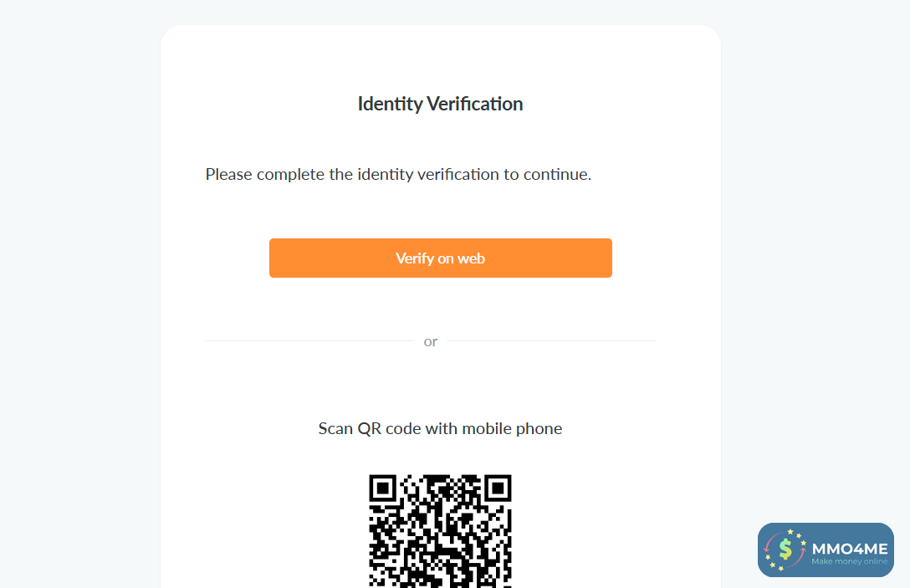Click the divider line right of 'or'
The width and height of the screenshot is (910, 588).
pyautogui.click(x=550, y=341)
